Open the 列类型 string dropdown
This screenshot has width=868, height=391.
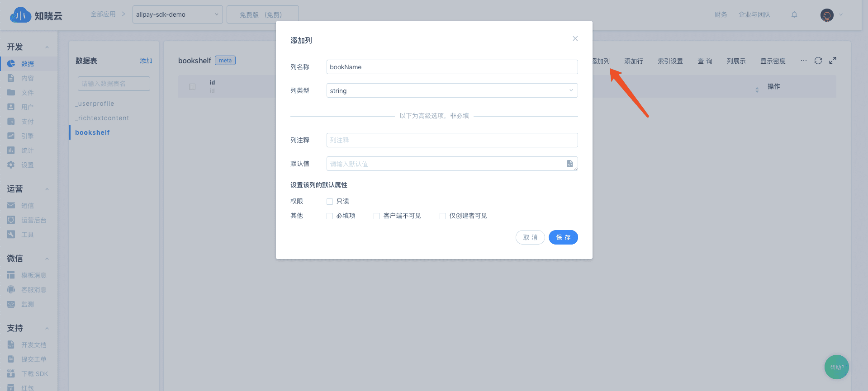[x=452, y=90]
